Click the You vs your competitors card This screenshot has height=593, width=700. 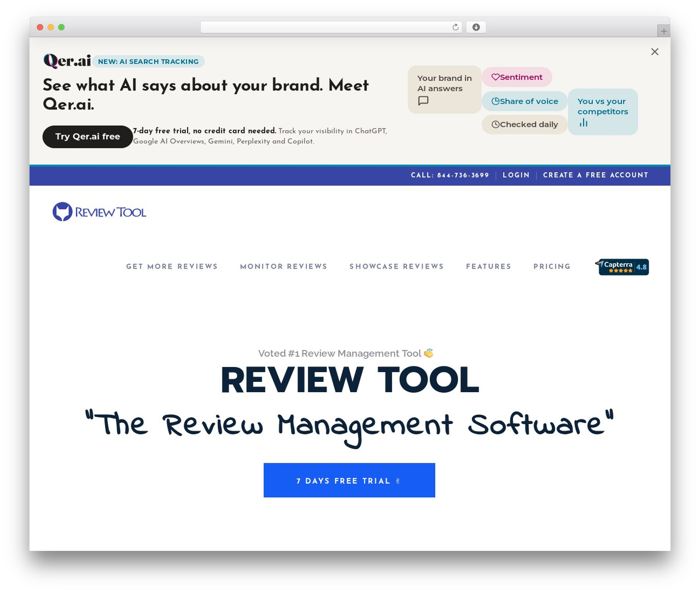click(603, 112)
